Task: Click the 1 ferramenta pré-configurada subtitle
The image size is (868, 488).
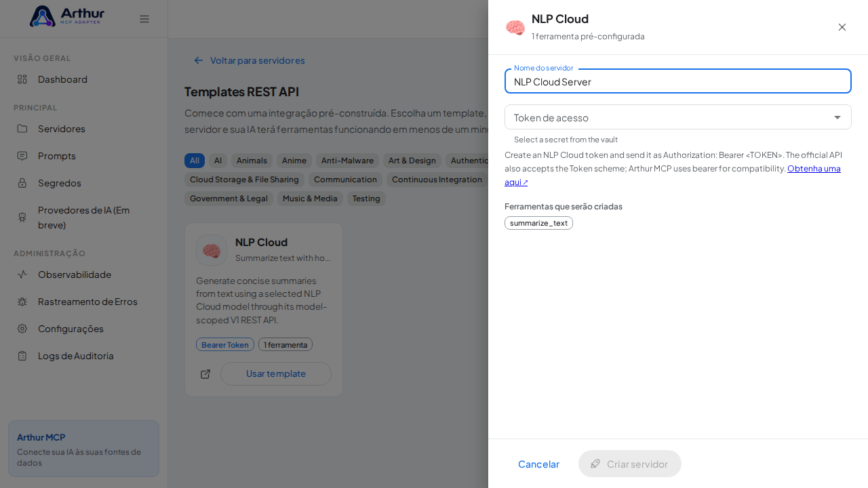Action: coord(588,37)
